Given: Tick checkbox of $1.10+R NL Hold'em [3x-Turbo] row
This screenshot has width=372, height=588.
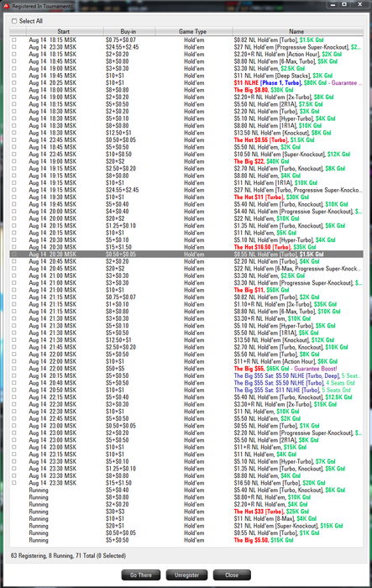Looking at the screenshot, I should tap(14, 304).
